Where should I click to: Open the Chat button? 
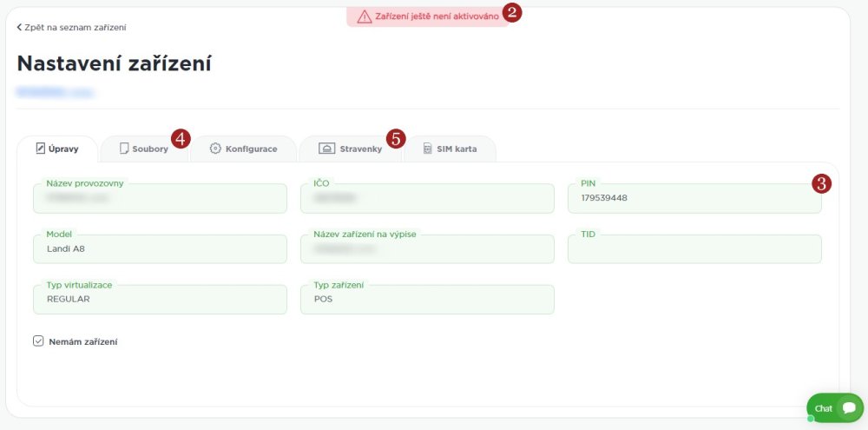(834, 407)
